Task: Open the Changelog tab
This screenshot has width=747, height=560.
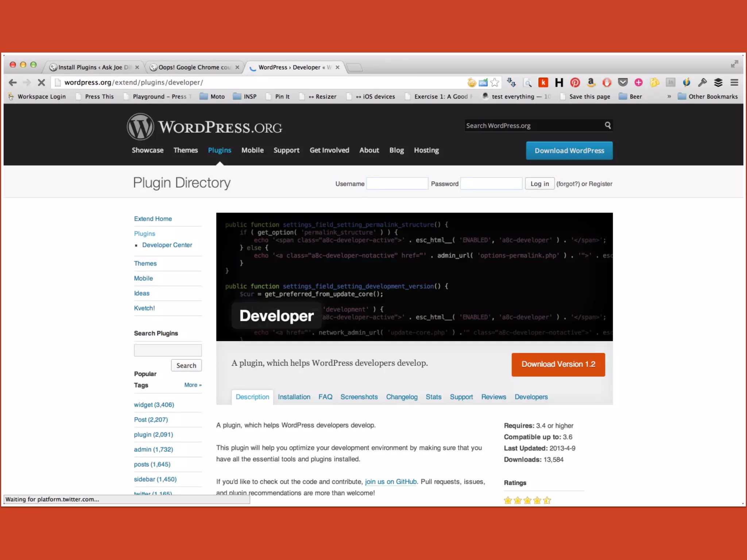Action: [x=402, y=397]
